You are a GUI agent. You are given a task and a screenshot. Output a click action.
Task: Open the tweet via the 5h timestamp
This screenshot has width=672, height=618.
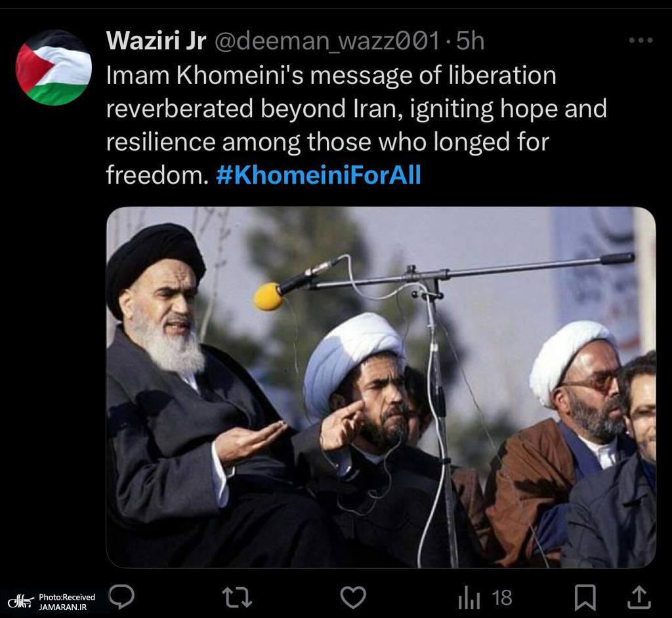click(x=470, y=41)
